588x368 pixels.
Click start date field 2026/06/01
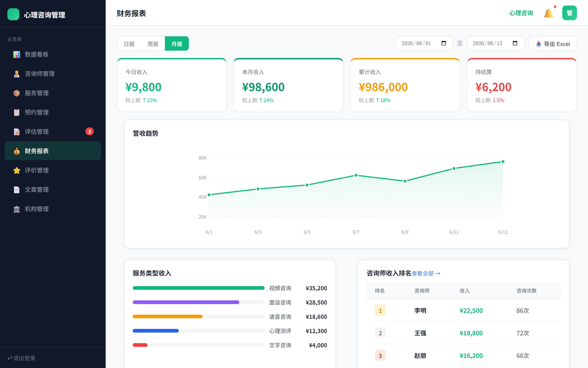click(424, 43)
